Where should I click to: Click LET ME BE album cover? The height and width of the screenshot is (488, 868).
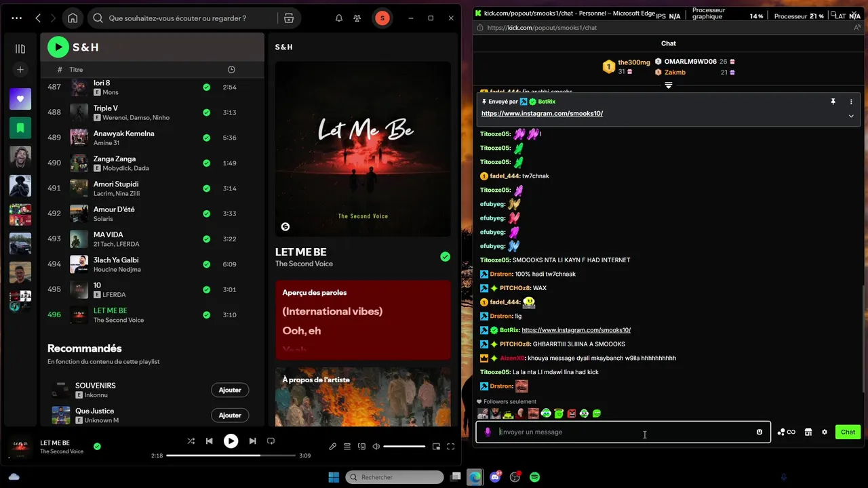point(363,149)
